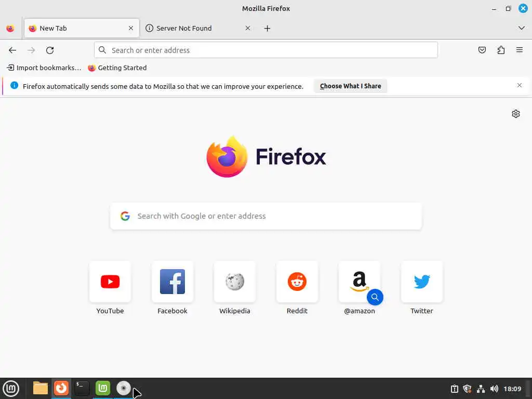This screenshot has height=399, width=532.
Task: Click the info icon in notification bar
Action: [14, 86]
